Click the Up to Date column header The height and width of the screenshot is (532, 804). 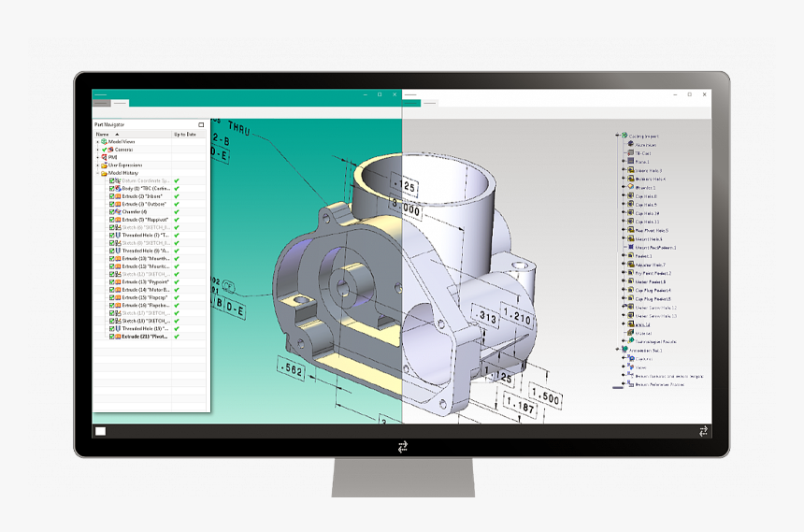pyautogui.click(x=185, y=134)
